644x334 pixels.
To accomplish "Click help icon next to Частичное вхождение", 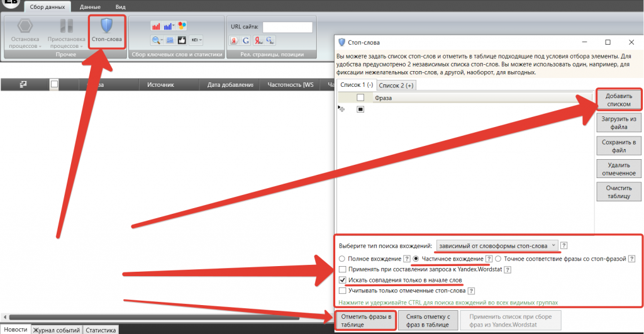I will click(488, 259).
